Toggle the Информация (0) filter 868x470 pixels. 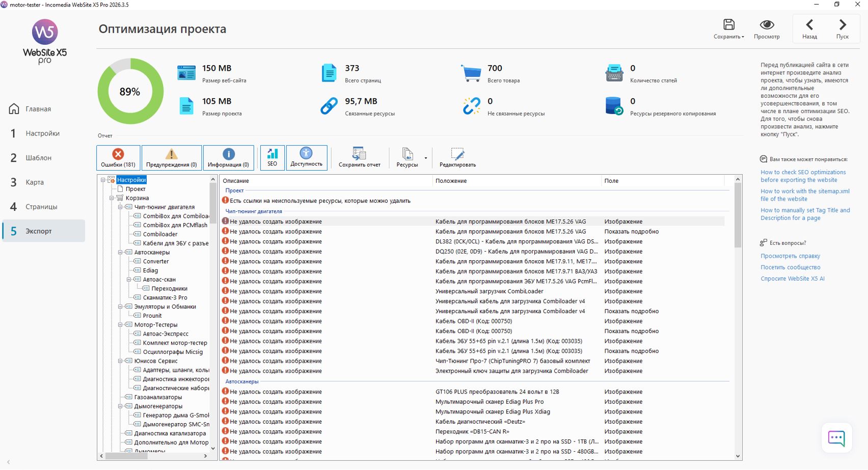pyautogui.click(x=228, y=157)
